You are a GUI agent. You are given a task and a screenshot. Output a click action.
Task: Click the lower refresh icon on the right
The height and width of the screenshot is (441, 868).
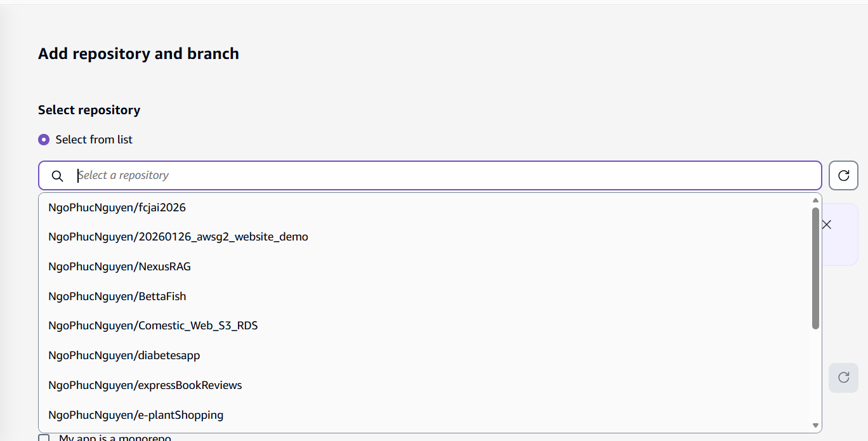coord(843,377)
